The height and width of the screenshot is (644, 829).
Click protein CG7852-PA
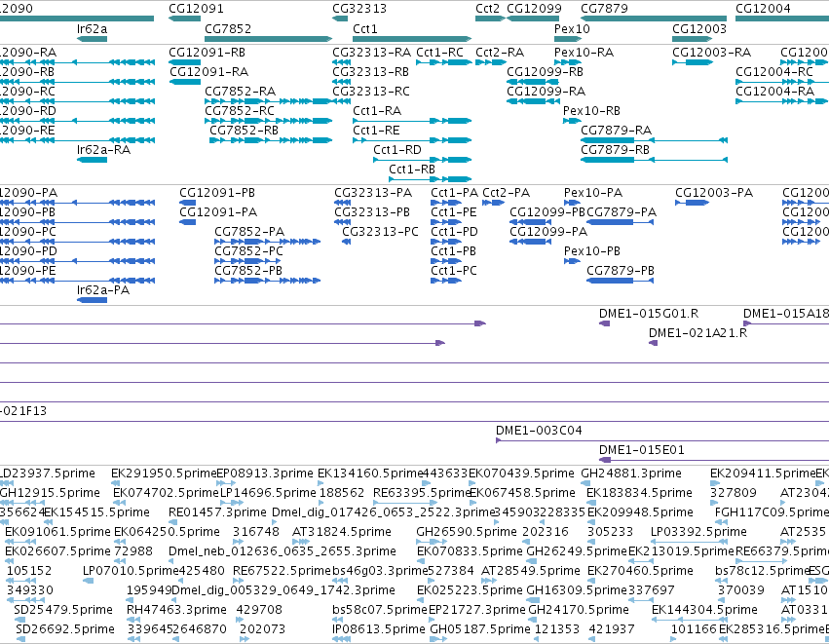coord(267,242)
